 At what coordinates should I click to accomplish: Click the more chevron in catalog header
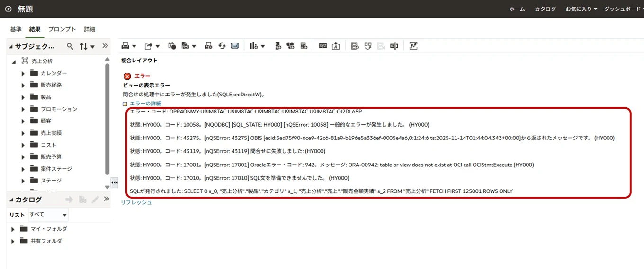[107, 199]
